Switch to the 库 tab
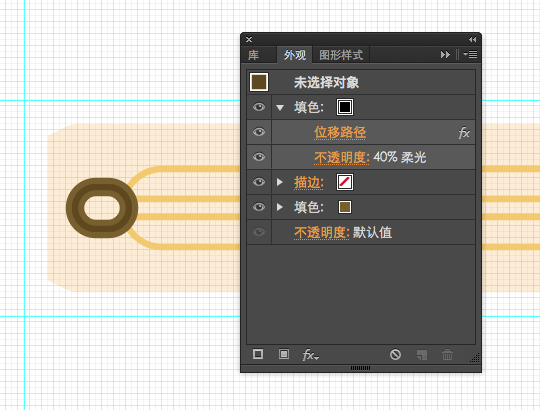The image size is (540, 410). click(x=253, y=55)
